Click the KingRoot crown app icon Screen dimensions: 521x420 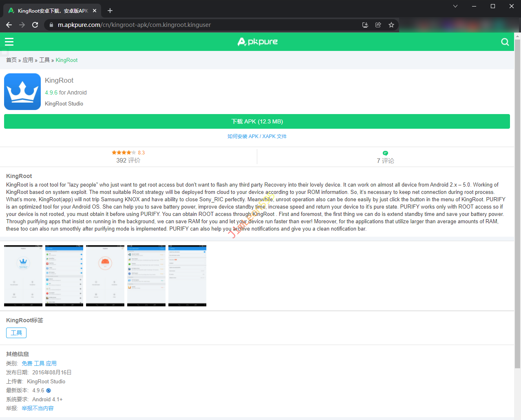(22, 92)
